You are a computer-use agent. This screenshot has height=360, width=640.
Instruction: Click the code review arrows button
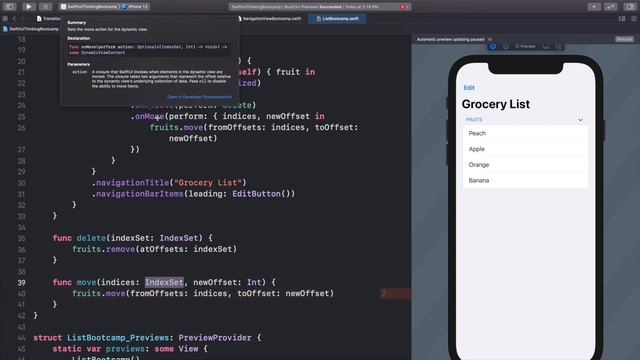pos(611,7)
